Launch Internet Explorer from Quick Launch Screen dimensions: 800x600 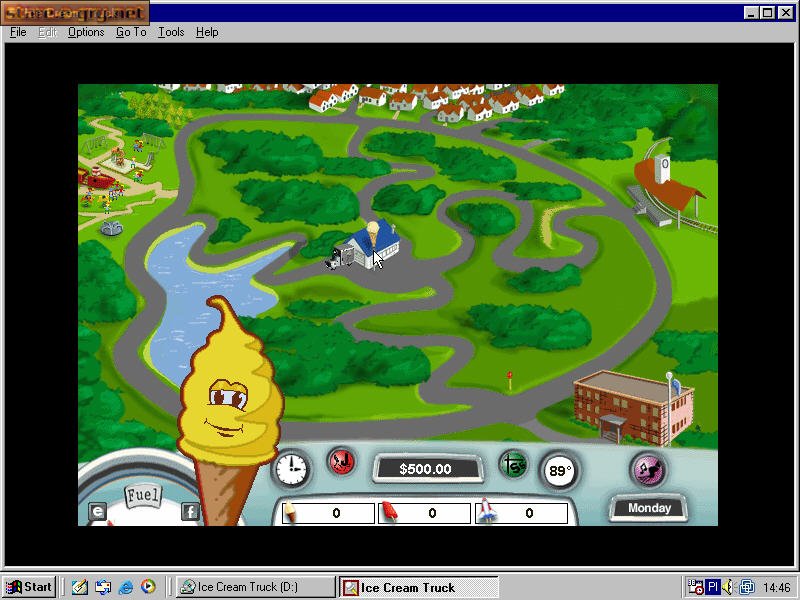[x=126, y=587]
